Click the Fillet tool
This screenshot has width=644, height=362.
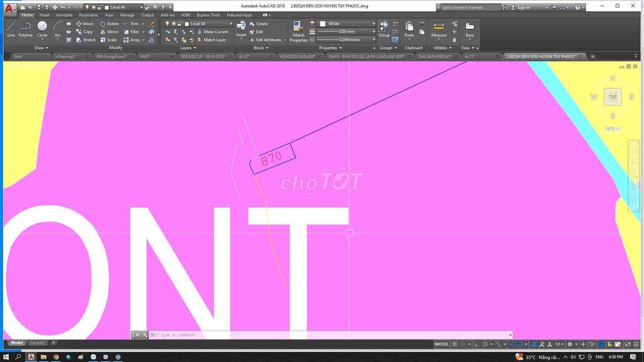click(x=131, y=31)
